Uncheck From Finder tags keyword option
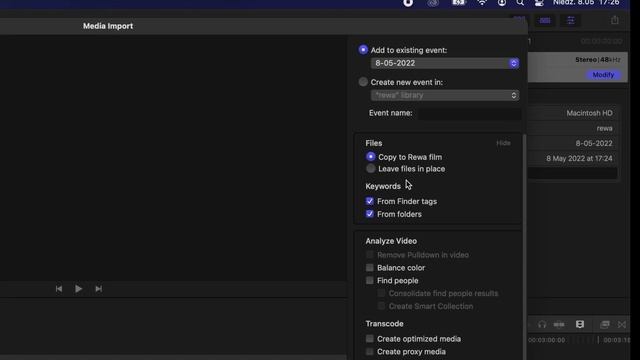This screenshot has height=360, width=640. point(369,201)
